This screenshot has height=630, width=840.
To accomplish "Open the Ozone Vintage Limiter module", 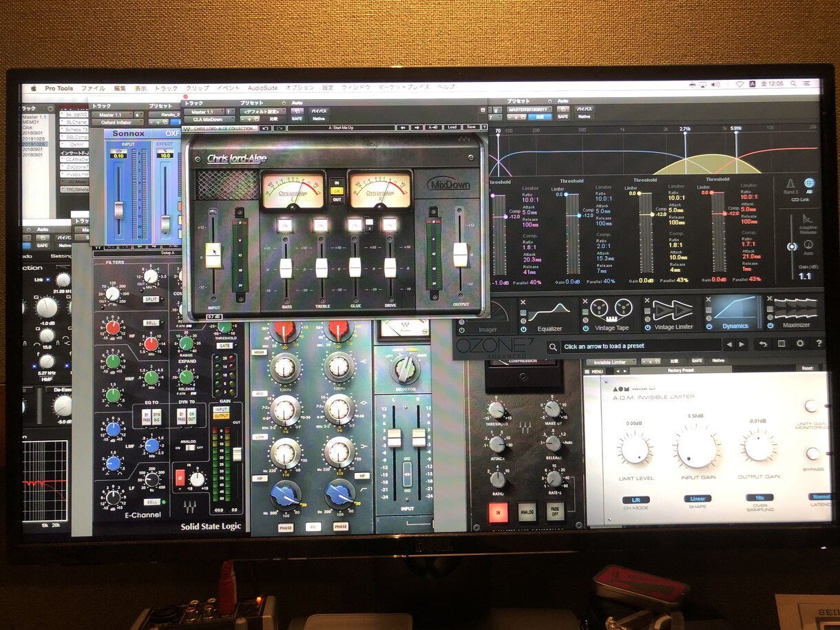I will coord(673,315).
